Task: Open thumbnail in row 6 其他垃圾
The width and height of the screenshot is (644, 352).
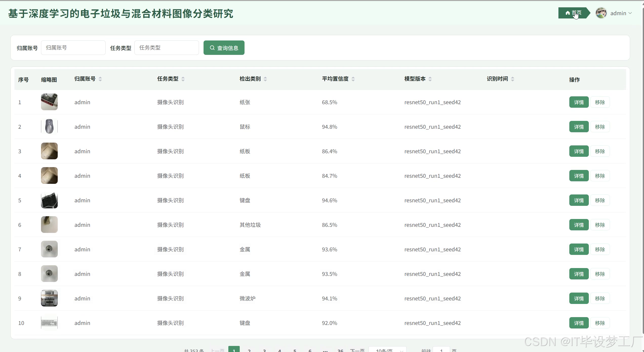Action: (x=49, y=225)
